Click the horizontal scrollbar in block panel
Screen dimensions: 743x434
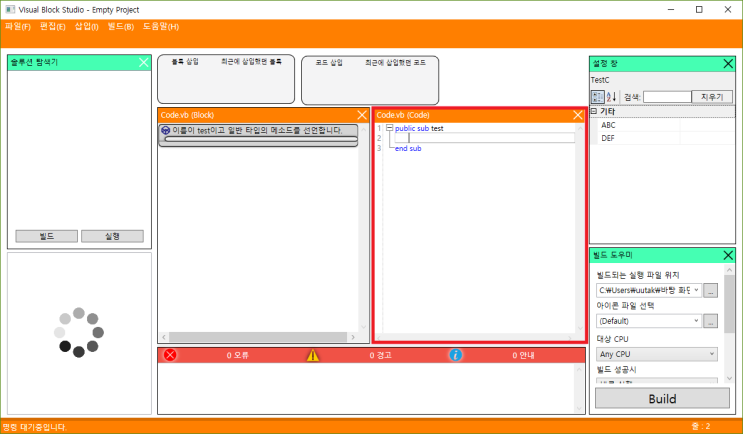(258, 337)
